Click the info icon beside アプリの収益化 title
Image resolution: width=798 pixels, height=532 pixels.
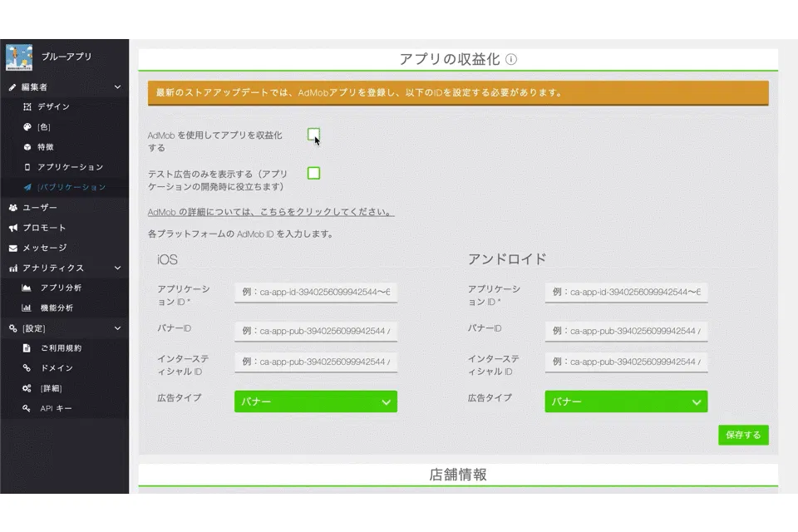pos(511,59)
